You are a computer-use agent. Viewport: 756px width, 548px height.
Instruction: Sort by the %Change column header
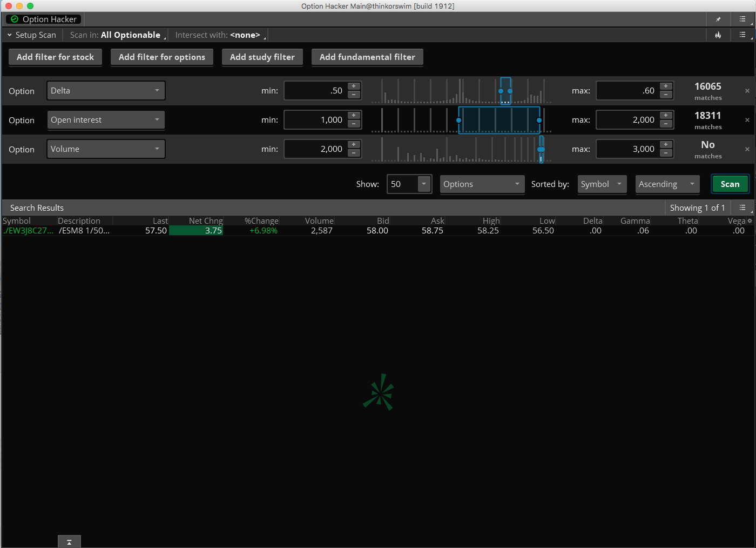[x=261, y=221]
